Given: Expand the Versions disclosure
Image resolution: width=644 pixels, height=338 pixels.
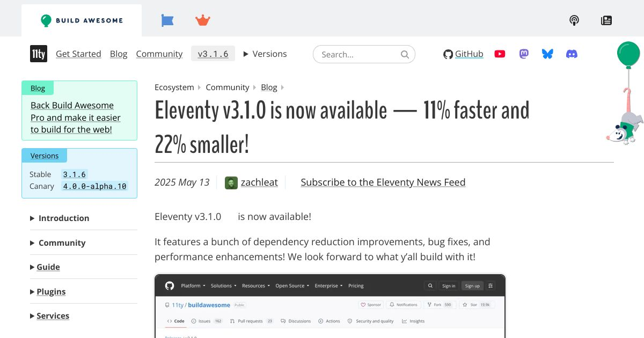Looking at the screenshot, I should (x=265, y=54).
